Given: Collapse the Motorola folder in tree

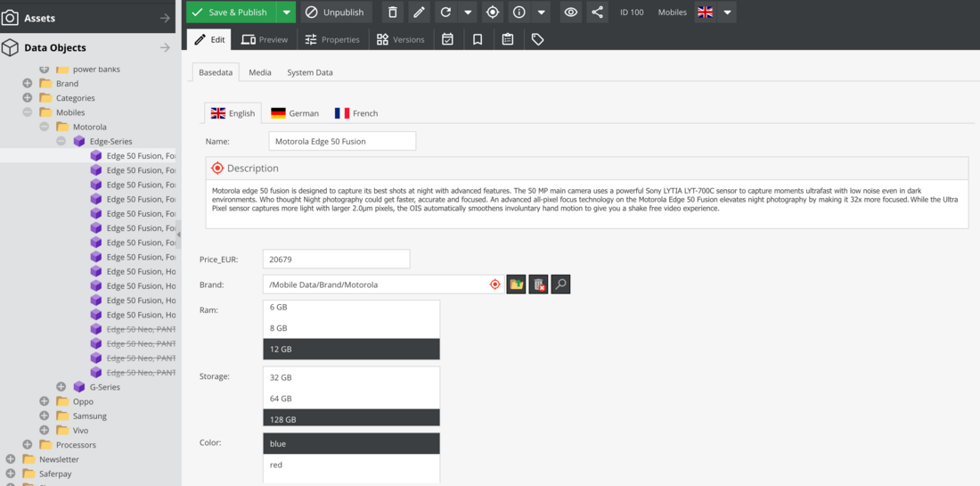Looking at the screenshot, I should coord(44,127).
